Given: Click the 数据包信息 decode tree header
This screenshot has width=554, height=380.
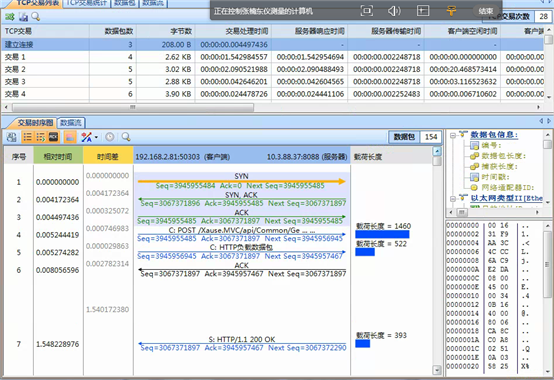Looking at the screenshot, I should coord(494,135).
